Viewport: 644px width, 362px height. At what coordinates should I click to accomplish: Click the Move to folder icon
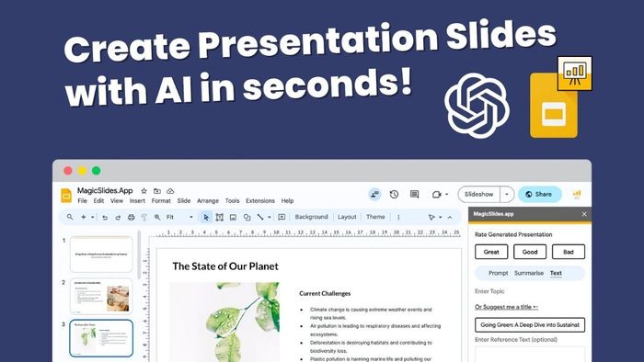157,191
